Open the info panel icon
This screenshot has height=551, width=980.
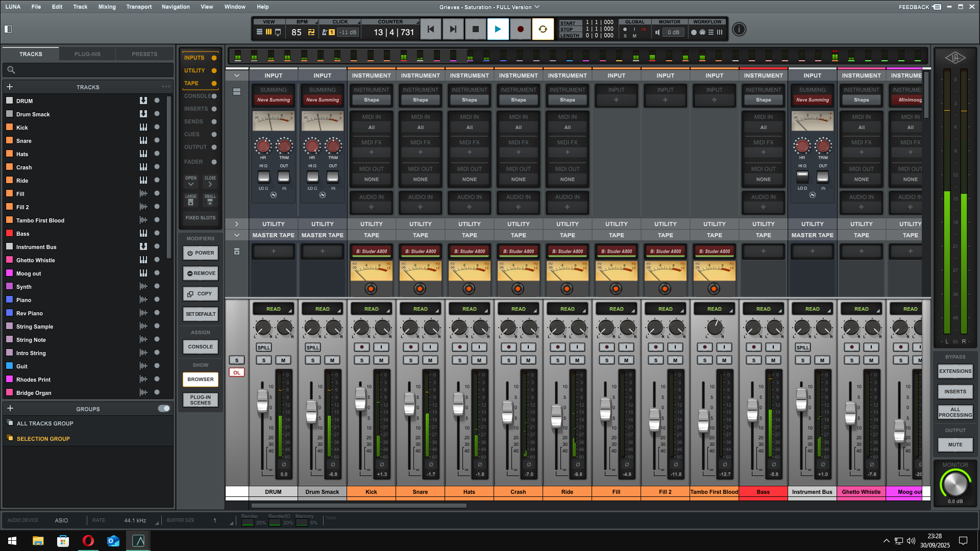coord(739,30)
